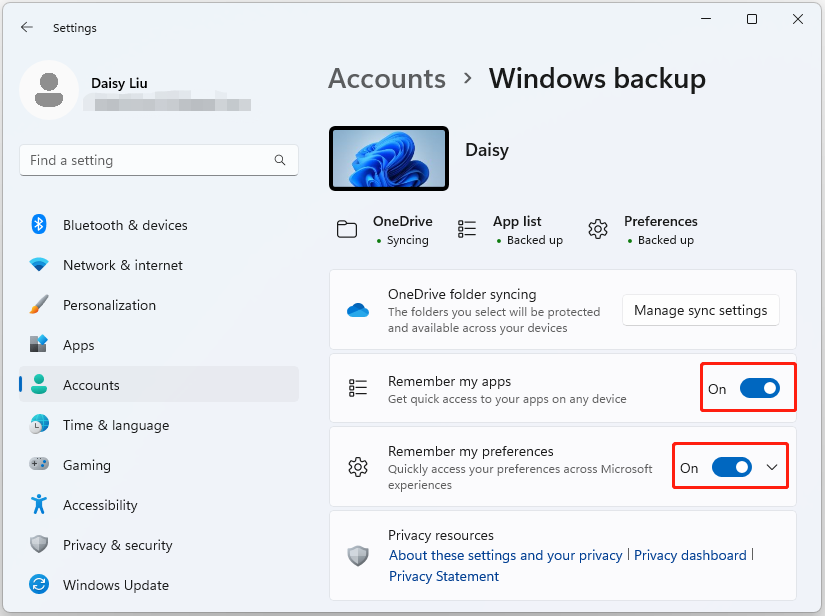The width and height of the screenshot is (825, 616).
Task: Click the Network wifi icon in sidebar
Action: click(x=39, y=265)
